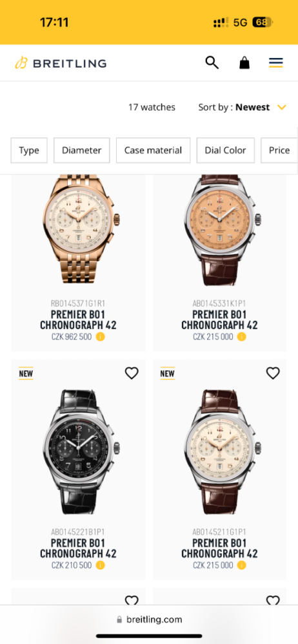Click info icon beside AB0145211G1P1 price
Screen dimensions: 298x644
coord(242,565)
